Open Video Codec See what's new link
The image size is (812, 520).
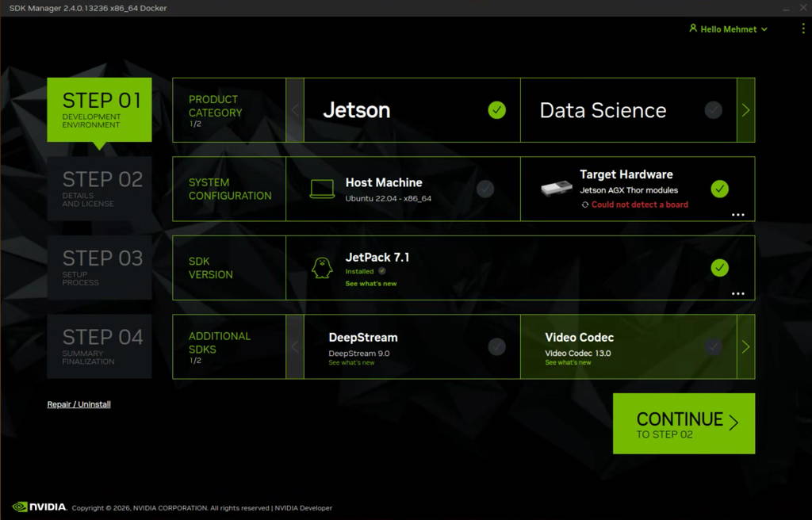tap(568, 362)
